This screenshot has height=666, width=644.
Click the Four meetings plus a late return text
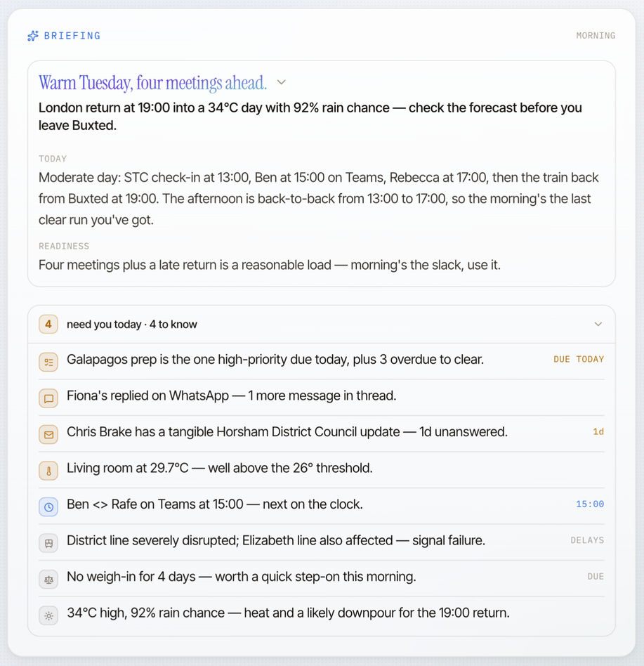pyautogui.click(x=270, y=265)
